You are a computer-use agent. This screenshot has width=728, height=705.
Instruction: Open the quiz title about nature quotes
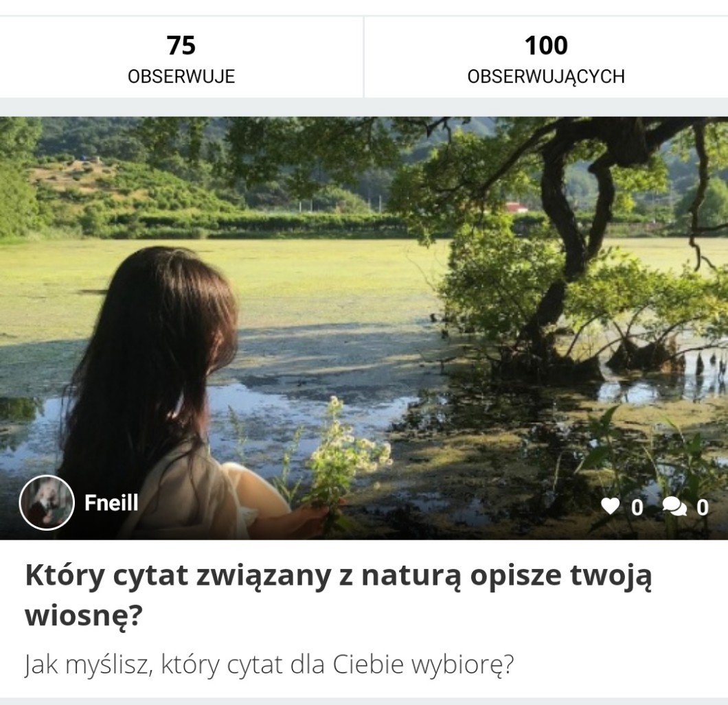pyautogui.click(x=339, y=595)
